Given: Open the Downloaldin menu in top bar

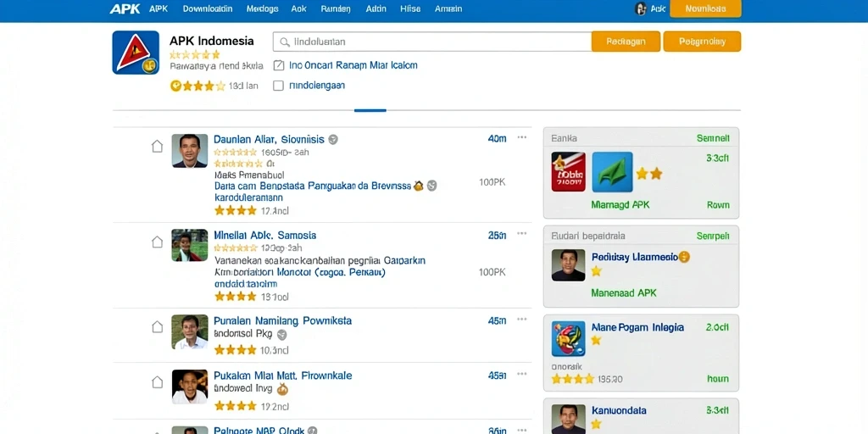Looking at the screenshot, I should [208, 8].
